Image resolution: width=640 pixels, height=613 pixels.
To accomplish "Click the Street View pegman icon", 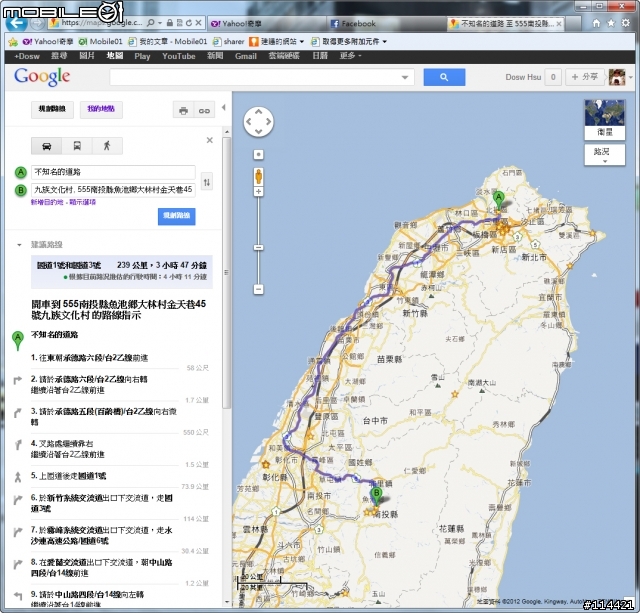I will pos(258,177).
